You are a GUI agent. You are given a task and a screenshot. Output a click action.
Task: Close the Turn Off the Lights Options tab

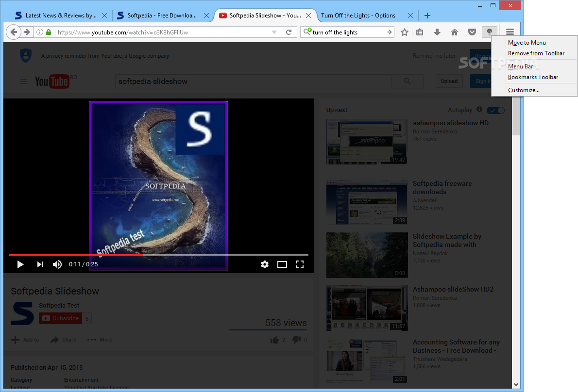point(410,16)
